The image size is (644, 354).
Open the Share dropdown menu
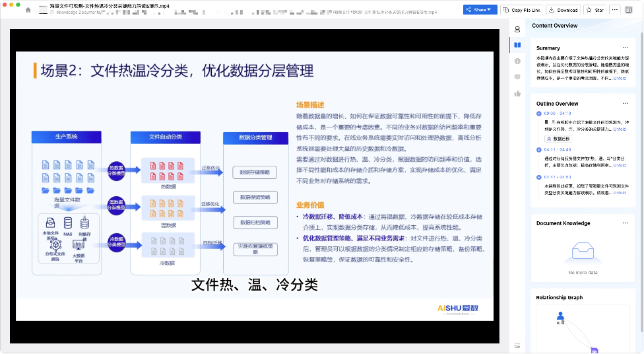480,10
